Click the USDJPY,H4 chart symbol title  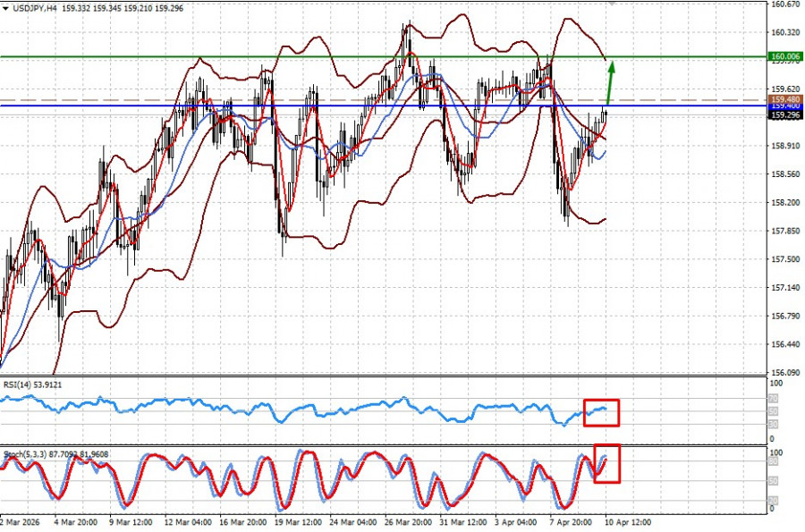pyautogui.click(x=33, y=8)
